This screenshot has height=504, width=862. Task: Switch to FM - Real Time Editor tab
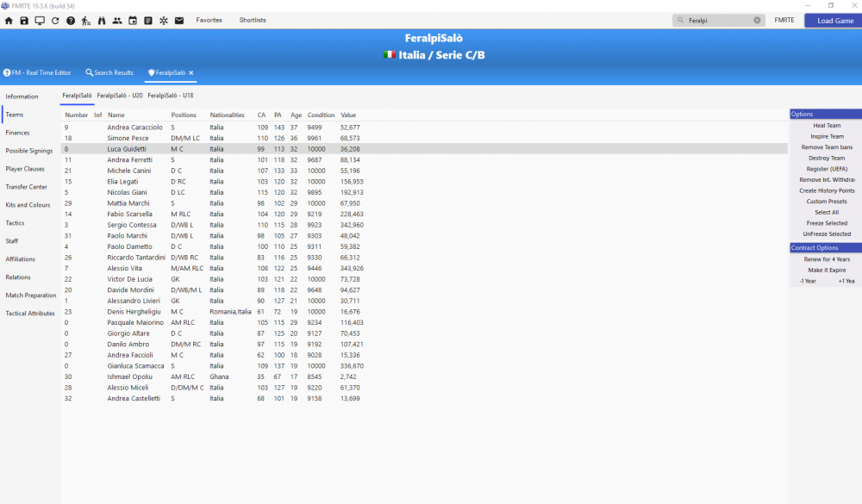37,72
